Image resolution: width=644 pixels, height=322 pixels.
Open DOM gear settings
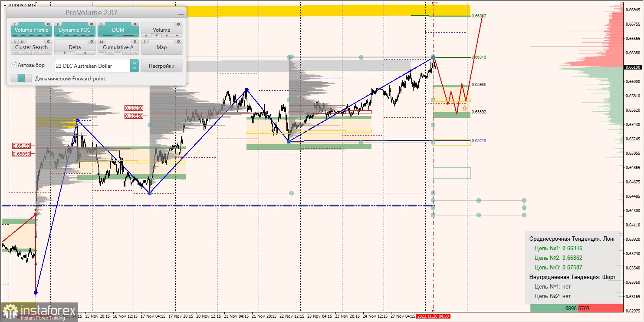(x=135, y=24)
